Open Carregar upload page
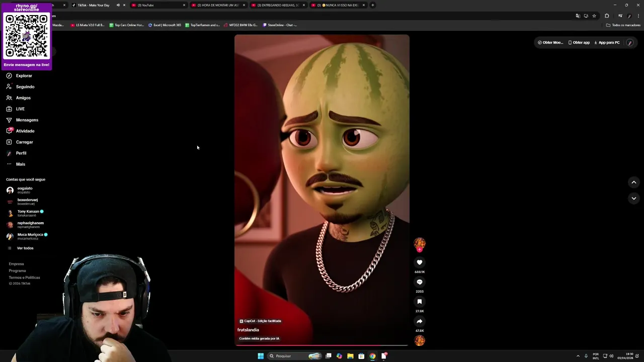This screenshot has height=362, width=644. tap(20, 142)
